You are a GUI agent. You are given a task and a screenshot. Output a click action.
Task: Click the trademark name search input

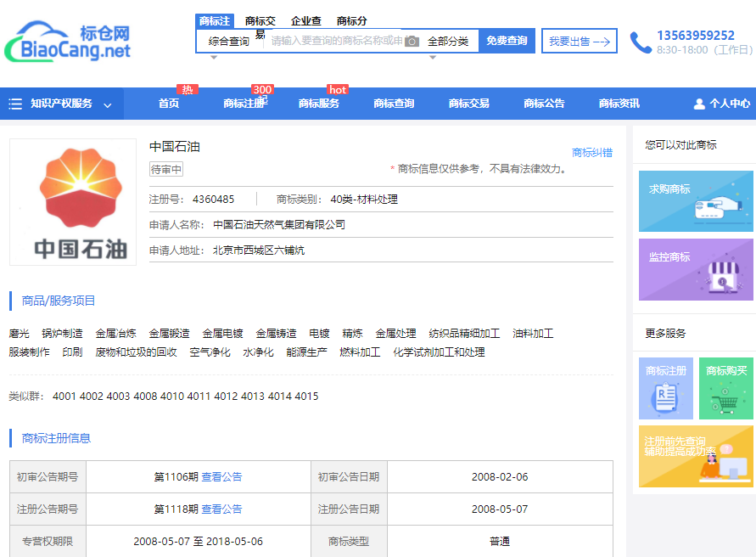[336, 41]
